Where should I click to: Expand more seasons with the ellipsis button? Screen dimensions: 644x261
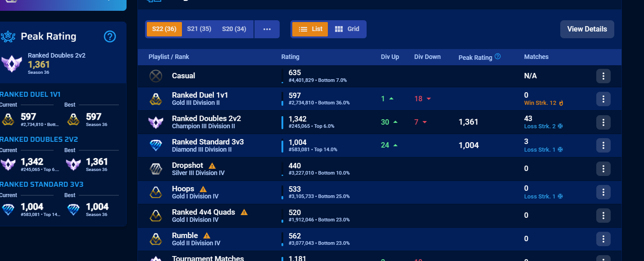(x=267, y=29)
